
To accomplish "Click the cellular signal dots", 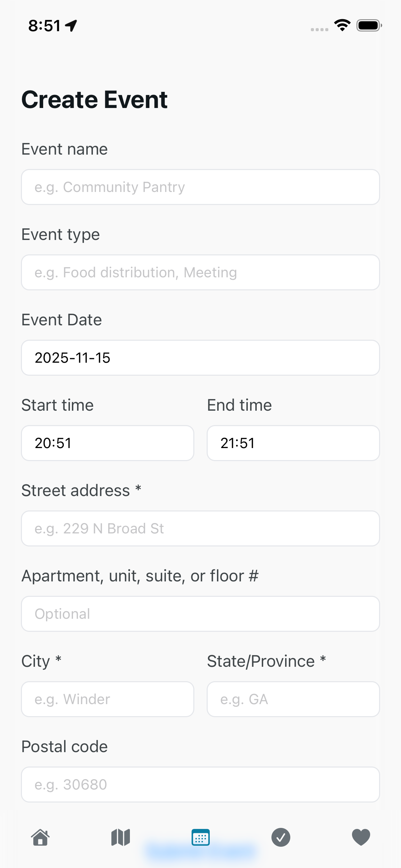I will coord(319,29).
